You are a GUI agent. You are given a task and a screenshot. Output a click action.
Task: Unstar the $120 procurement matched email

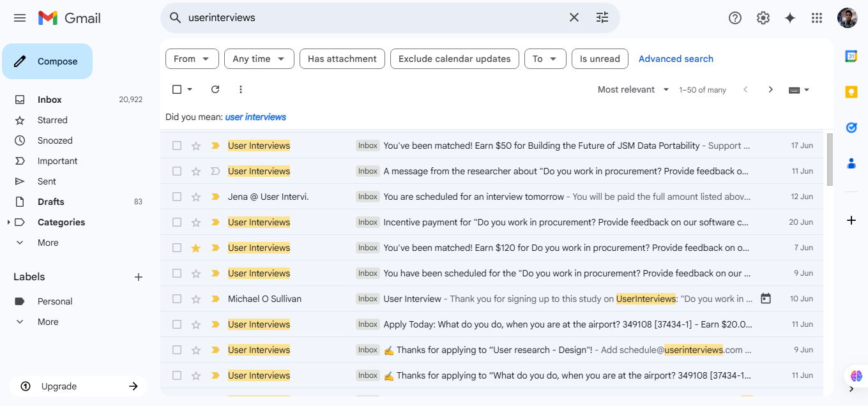click(196, 248)
